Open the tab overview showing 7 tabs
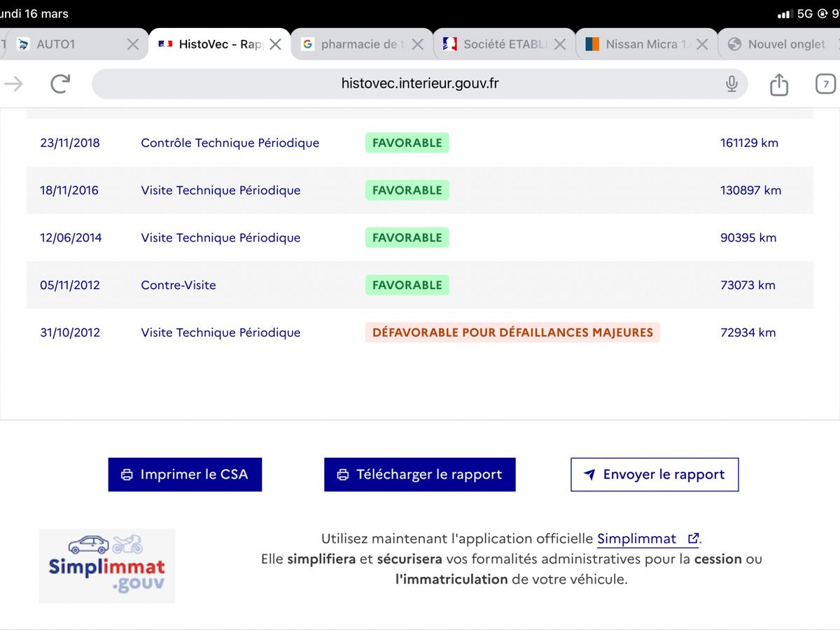This screenshot has height=630, width=840. click(x=826, y=84)
